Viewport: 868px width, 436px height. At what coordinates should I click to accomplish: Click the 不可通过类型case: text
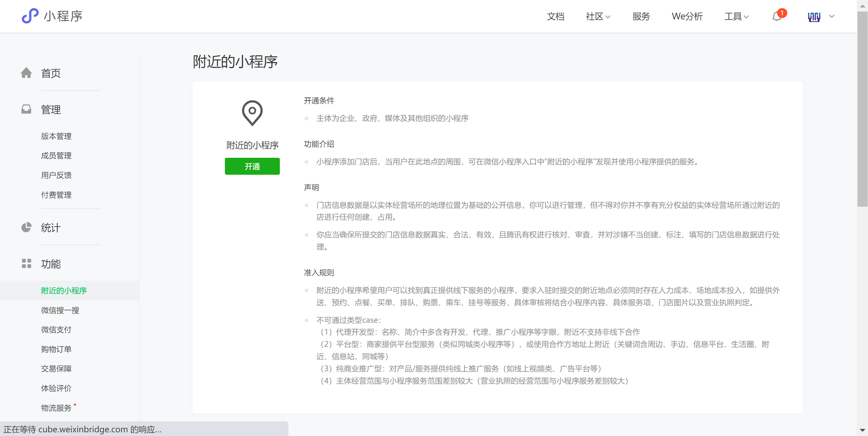pos(349,320)
